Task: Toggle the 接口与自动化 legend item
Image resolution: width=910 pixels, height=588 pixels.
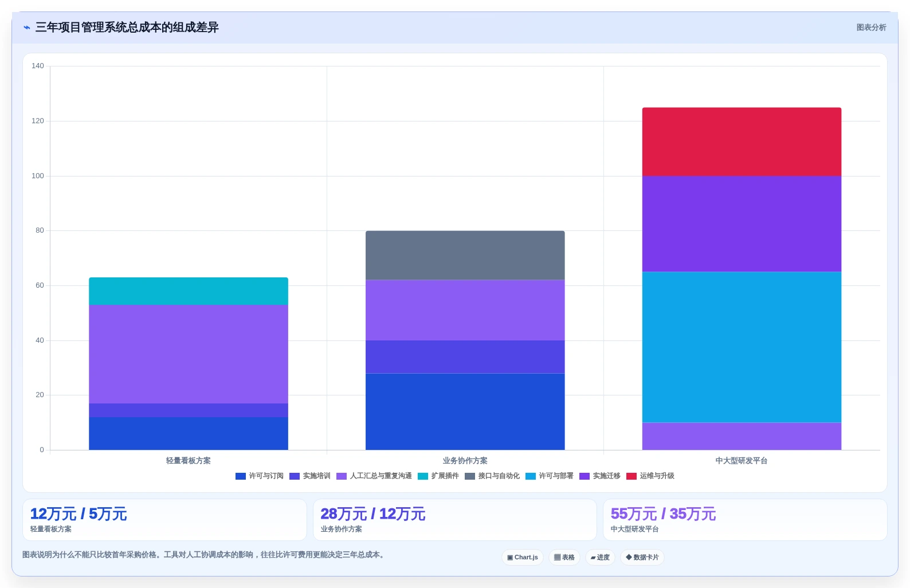Action: (x=492, y=476)
